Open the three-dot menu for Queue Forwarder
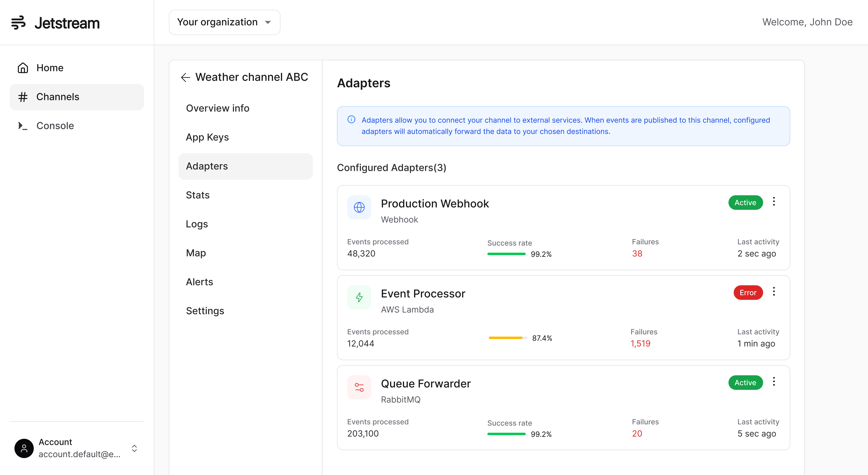 click(x=774, y=381)
